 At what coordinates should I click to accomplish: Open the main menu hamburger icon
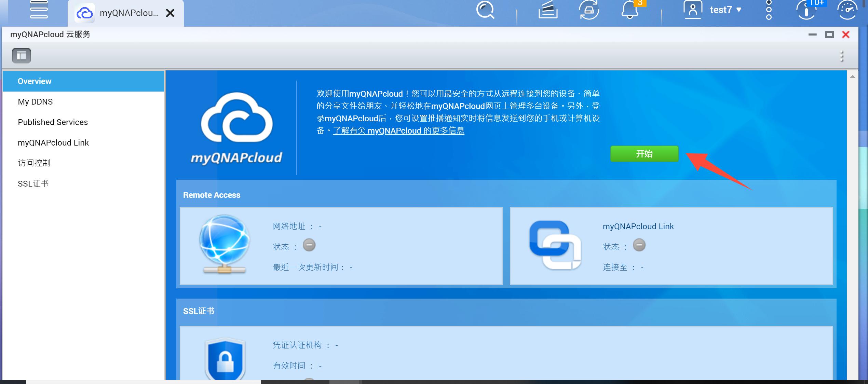point(38,10)
